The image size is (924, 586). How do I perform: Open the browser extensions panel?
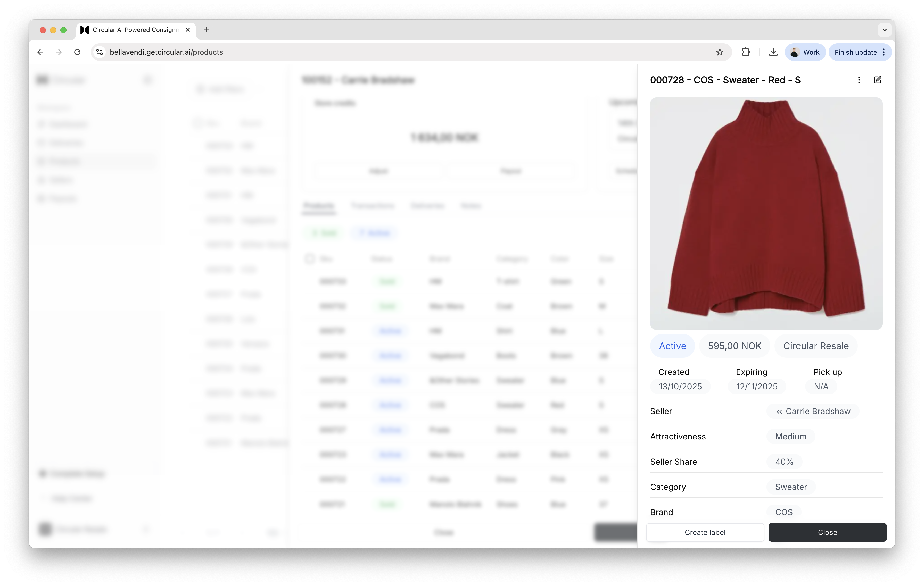pyautogui.click(x=746, y=52)
